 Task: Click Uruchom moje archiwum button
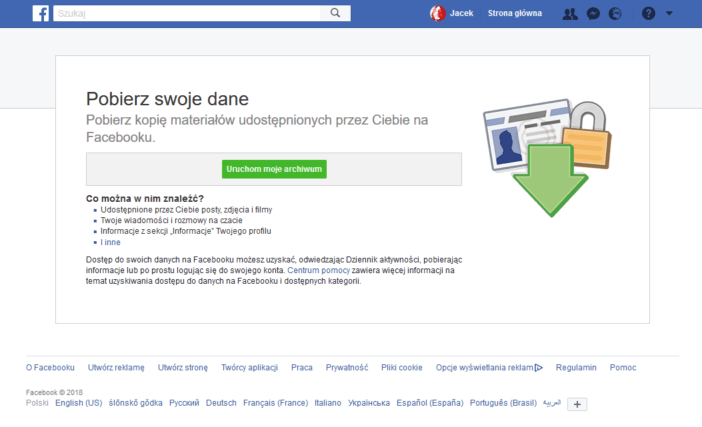[274, 169]
